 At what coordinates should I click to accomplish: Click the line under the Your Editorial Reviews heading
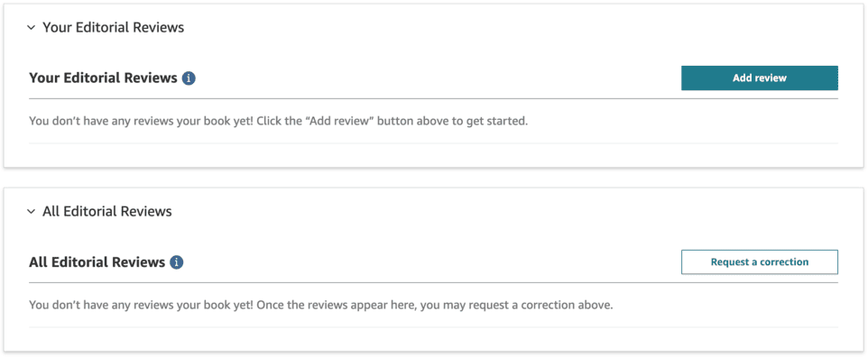coord(433,99)
